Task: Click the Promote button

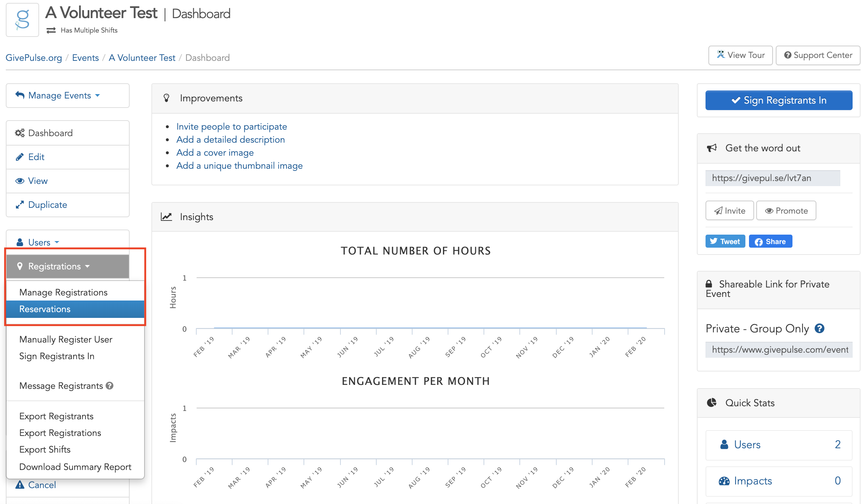Action: 786,210
